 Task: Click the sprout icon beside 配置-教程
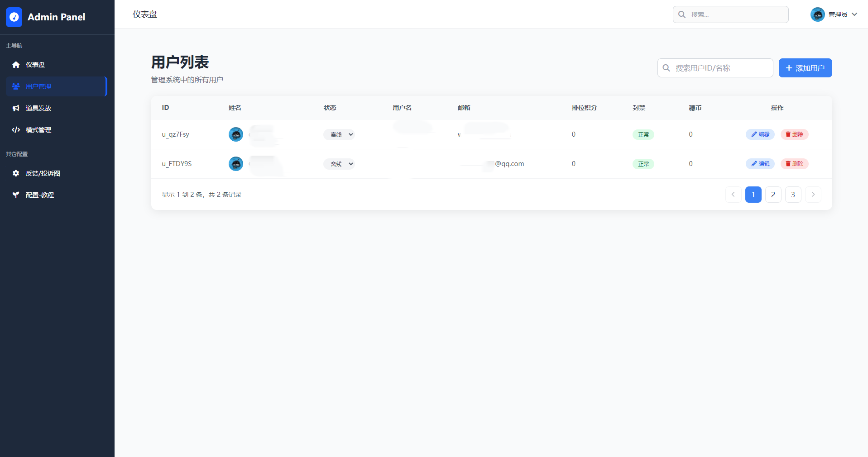coord(16,195)
